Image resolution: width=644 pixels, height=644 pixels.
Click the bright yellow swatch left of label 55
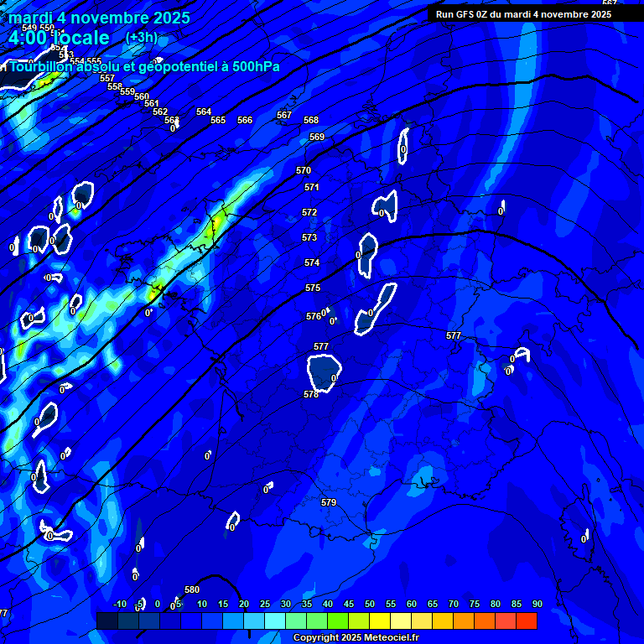click(380, 621)
